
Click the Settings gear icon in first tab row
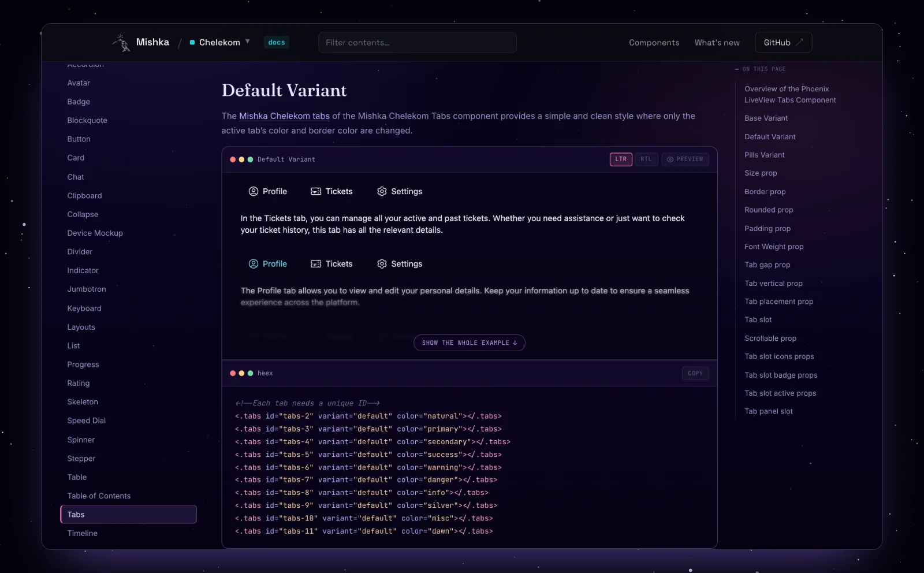click(382, 191)
